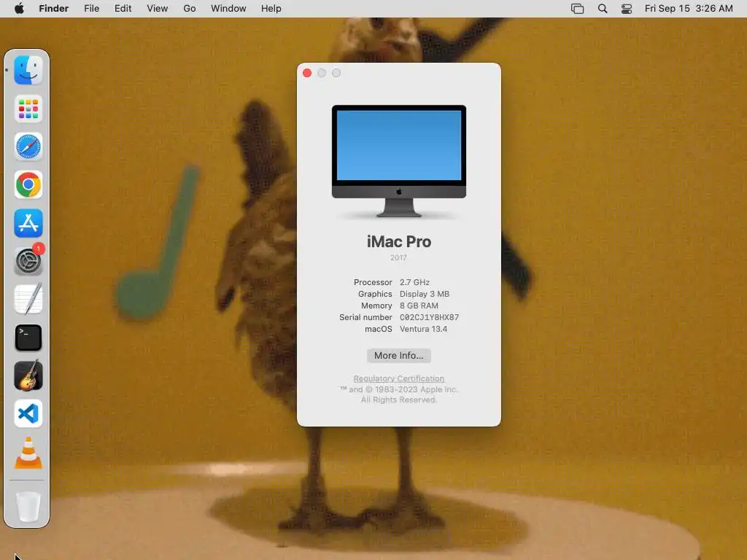Screen dimensions: 747x560
Task: Open Spotlight search in menu bar
Action: 602,9
